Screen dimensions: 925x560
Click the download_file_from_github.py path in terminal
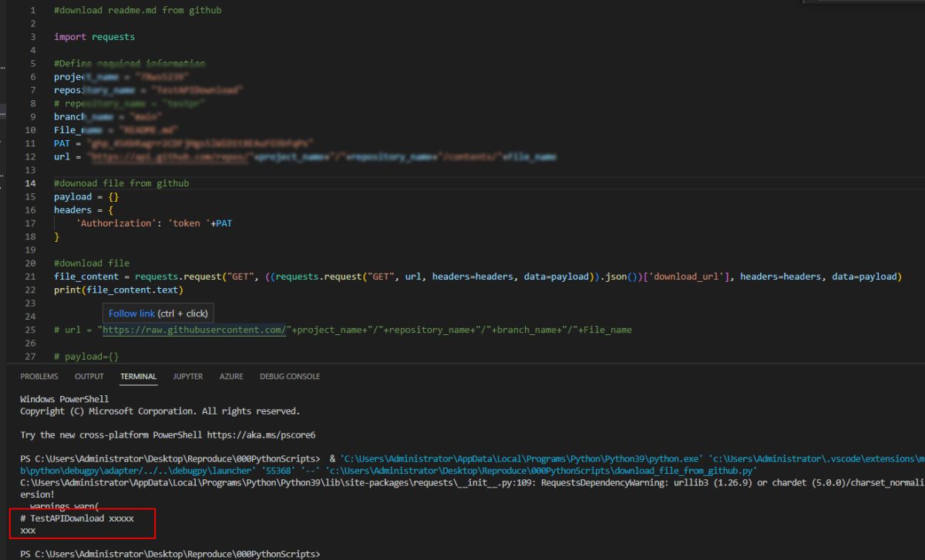541,470
